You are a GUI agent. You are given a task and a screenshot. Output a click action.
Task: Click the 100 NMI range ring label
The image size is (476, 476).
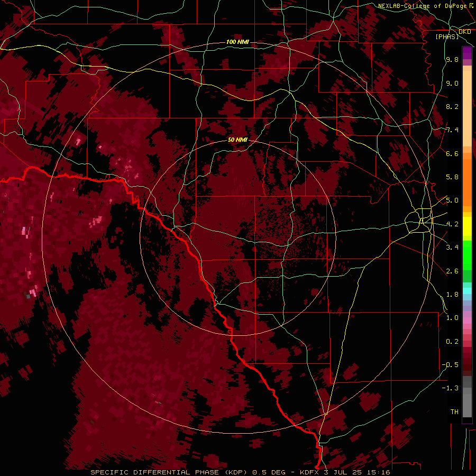tap(237, 42)
